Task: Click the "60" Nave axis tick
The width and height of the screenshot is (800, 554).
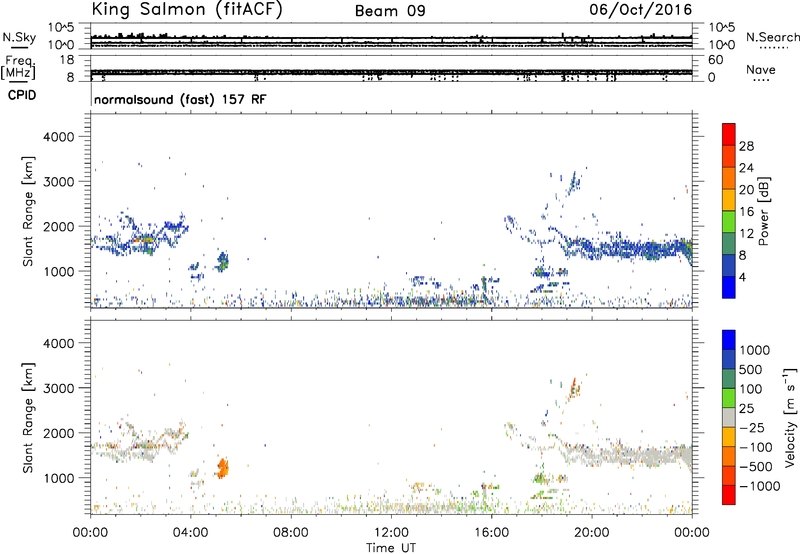Action: [x=715, y=60]
